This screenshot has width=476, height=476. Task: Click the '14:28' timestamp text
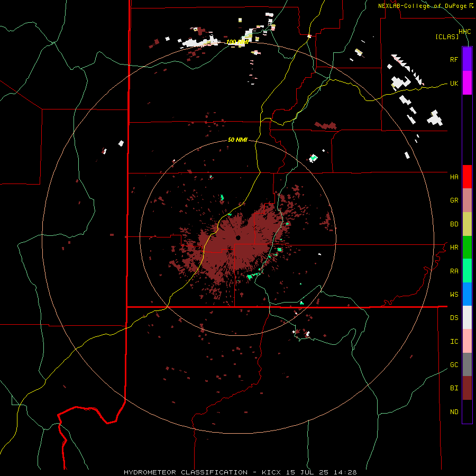(x=345, y=472)
